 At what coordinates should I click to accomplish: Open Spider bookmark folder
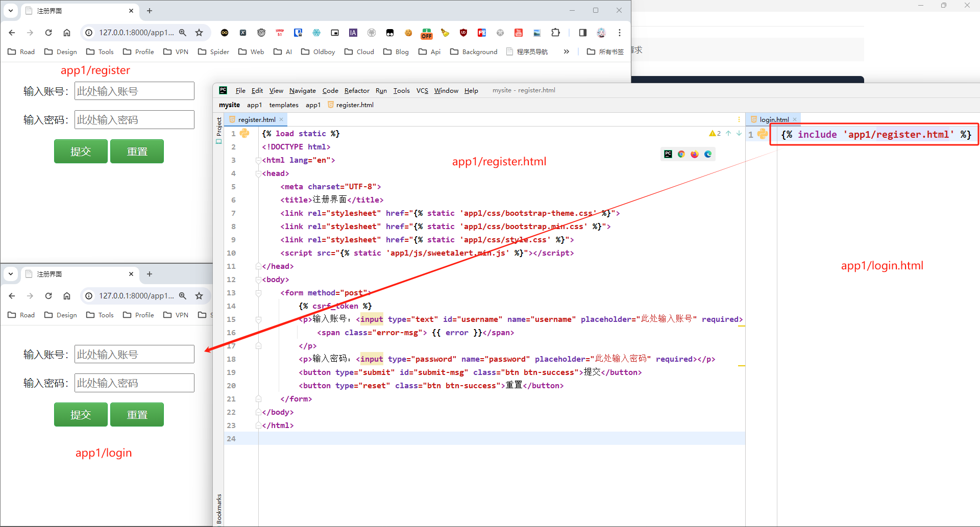(214, 52)
